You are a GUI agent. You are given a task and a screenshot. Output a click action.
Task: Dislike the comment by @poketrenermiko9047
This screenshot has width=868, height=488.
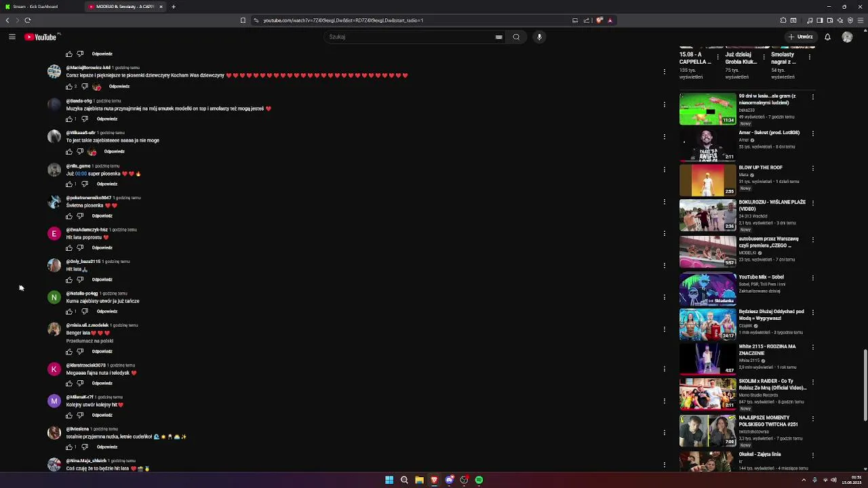pos(80,216)
